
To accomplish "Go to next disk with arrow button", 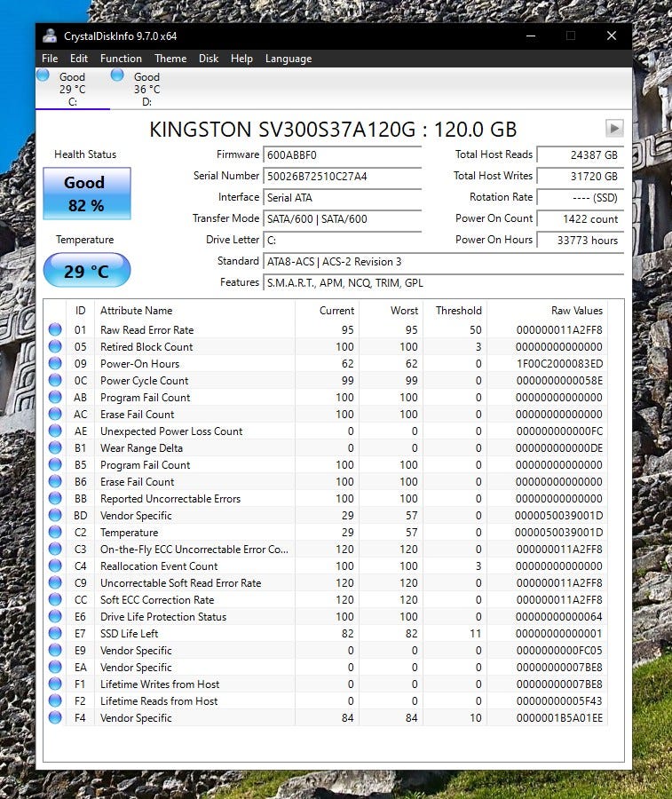I will (614, 128).
